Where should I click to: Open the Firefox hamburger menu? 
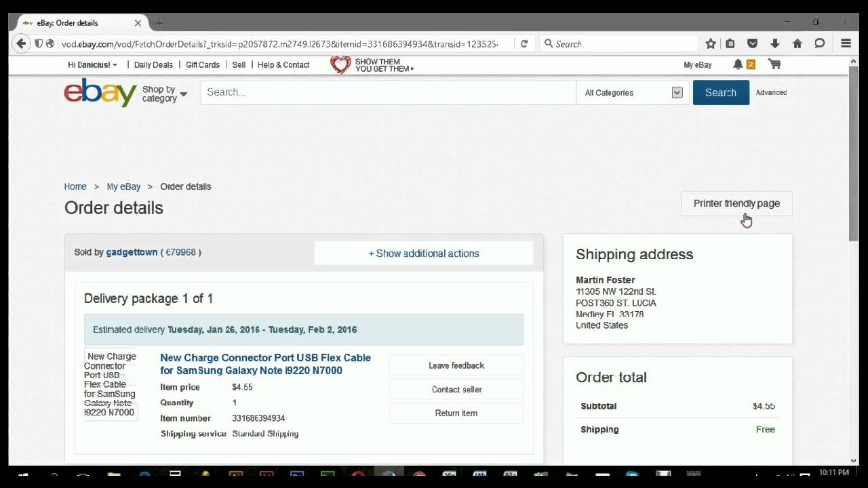pos(846,43)
